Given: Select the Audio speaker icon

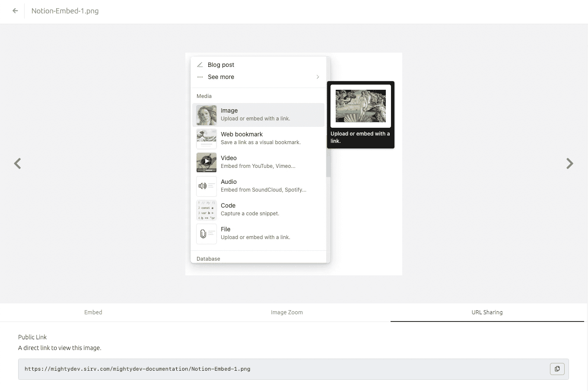Looking at the screenshot, I should tap(206, 186).
